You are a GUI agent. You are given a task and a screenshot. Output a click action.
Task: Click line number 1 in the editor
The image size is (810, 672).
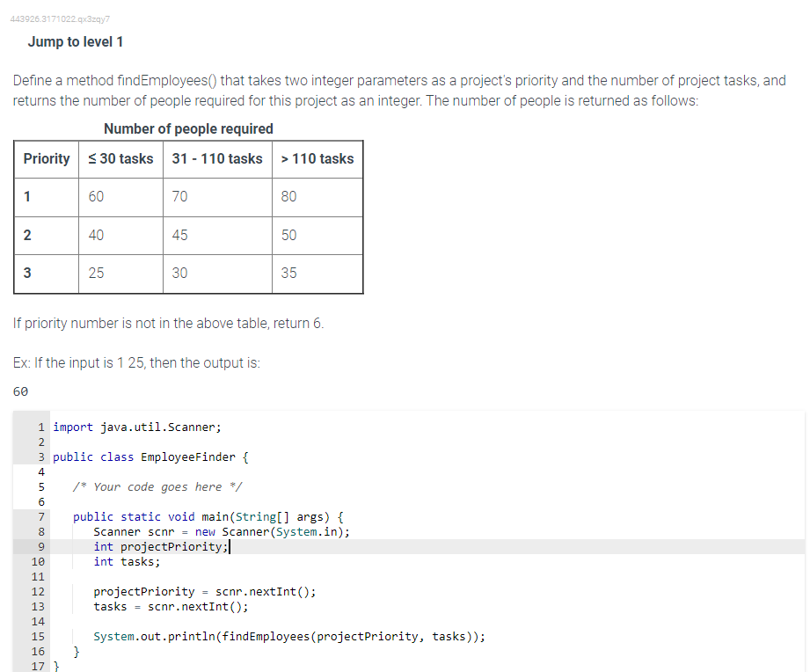40,426
